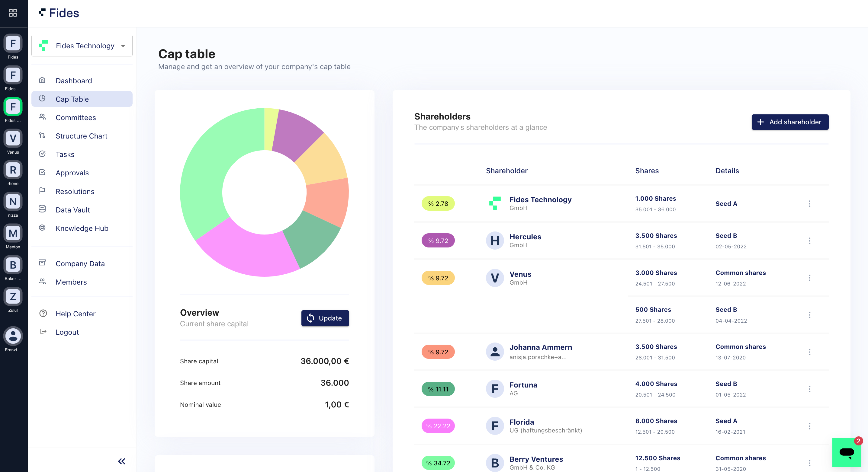
Task: Open the Menton workspace avatar
Action: coord(13,233)
